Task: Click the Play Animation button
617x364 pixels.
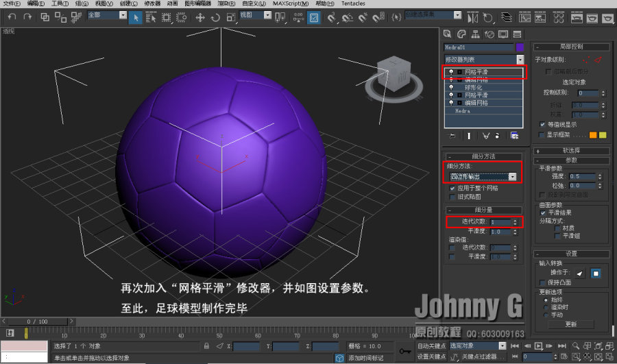Action: point(538,346)
